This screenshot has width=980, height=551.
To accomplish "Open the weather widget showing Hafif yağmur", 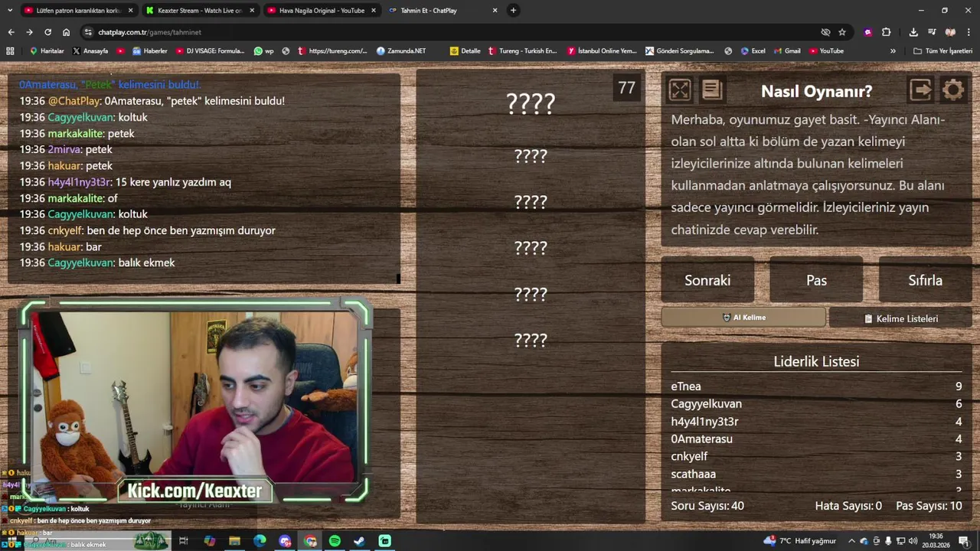I will [799, 541].
